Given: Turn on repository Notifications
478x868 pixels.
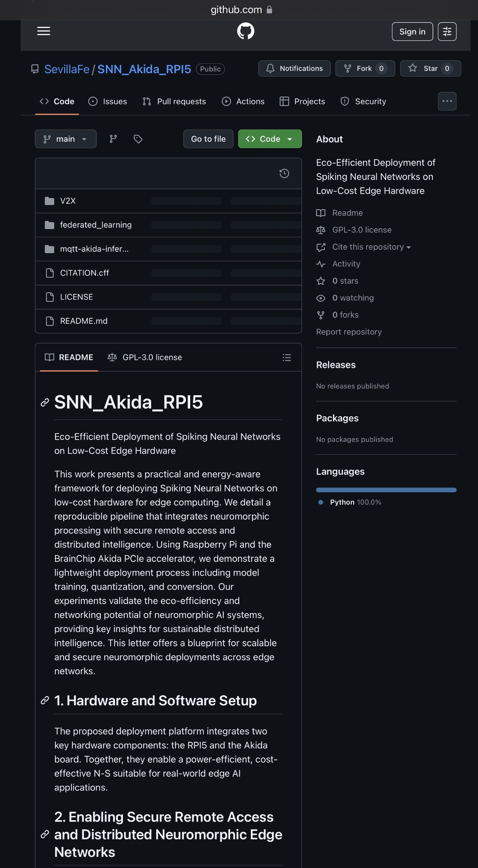Looking at the screenshot, I should pos(294,68).
